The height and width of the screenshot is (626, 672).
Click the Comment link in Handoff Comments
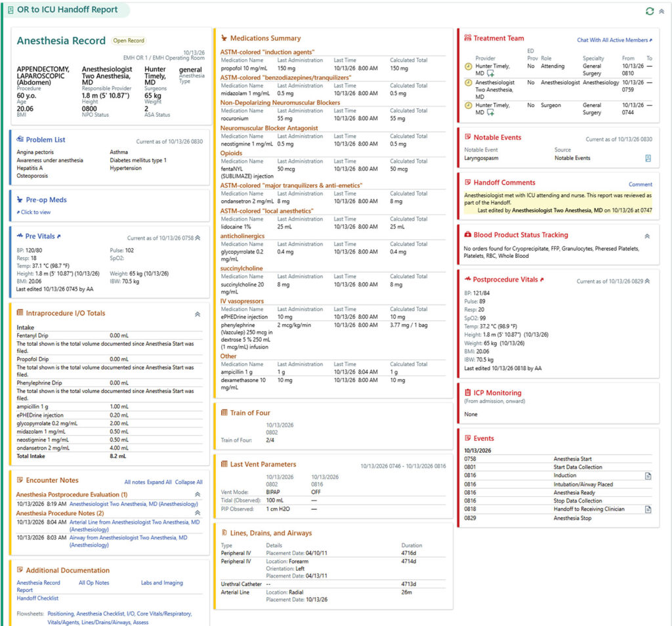(x=640, y=184)
